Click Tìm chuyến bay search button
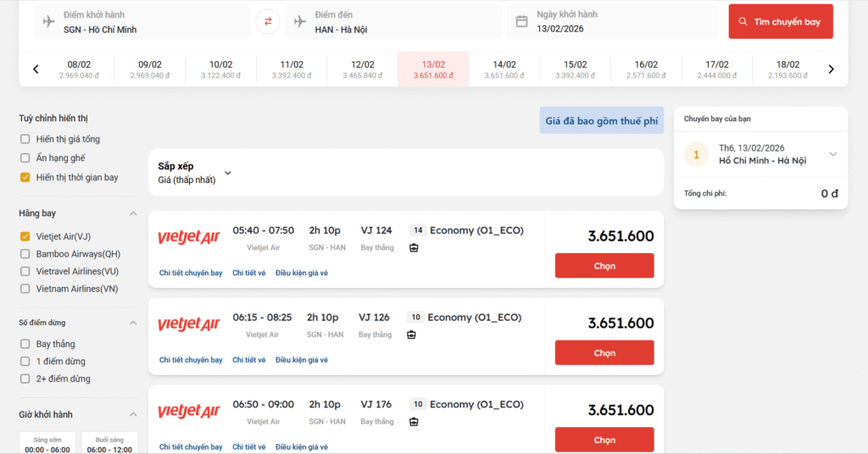The image size is (868, 454). (x=781, y=22)
